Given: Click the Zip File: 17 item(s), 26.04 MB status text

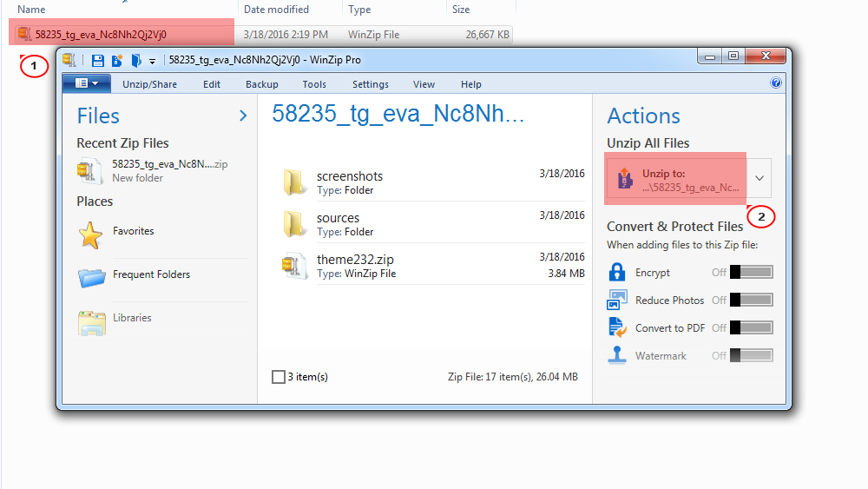Looking at the screenshot, I should coord(513,377).
